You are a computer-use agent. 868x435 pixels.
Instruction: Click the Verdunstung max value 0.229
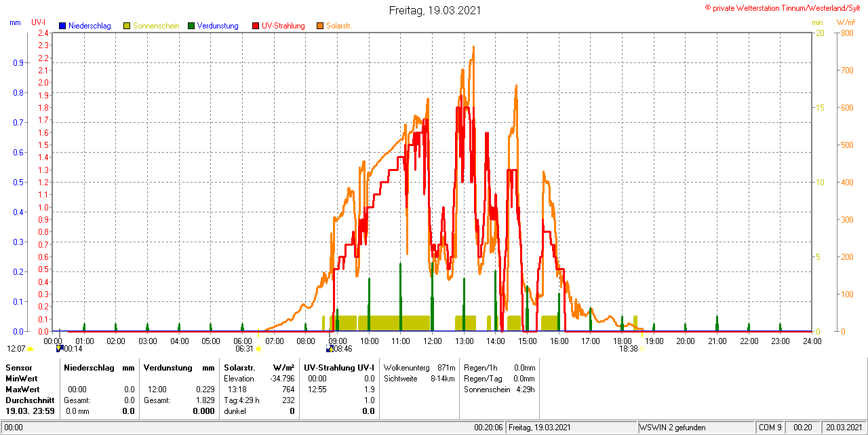click(x=205, y=390)
